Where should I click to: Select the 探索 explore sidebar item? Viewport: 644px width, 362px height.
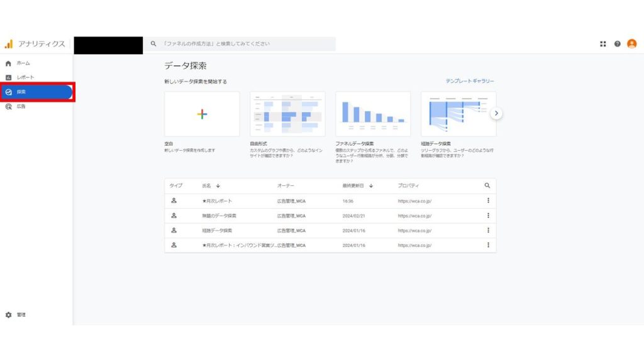click(x=36, y=92)
